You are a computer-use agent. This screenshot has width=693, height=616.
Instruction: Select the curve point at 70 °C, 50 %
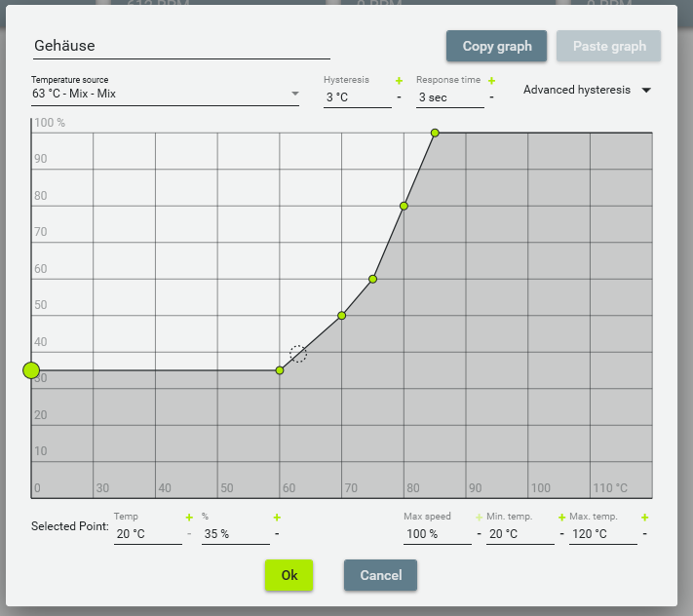342,316
